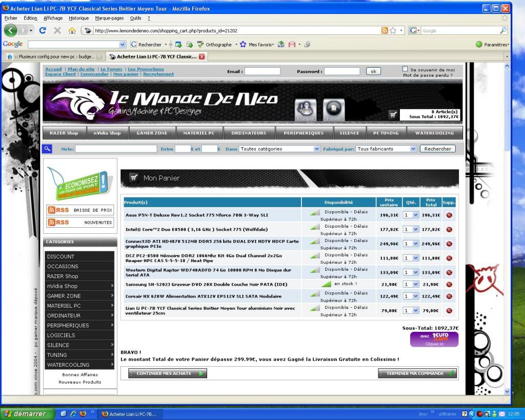Delete the OCZ PC2-8500 memory item
This screenshot has width=525, height=420.
[x=449, y=258]
